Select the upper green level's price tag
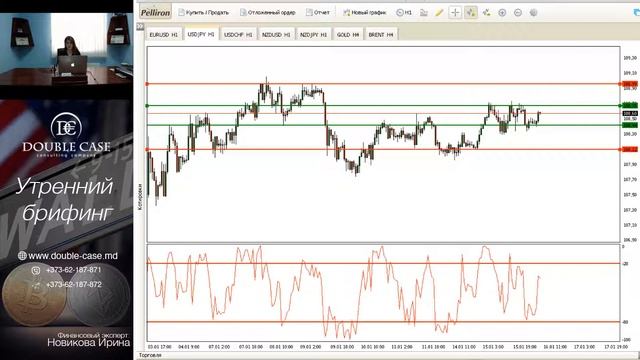Image resolution: width=640 pixels, height=360 pixels. click(630, 105)
